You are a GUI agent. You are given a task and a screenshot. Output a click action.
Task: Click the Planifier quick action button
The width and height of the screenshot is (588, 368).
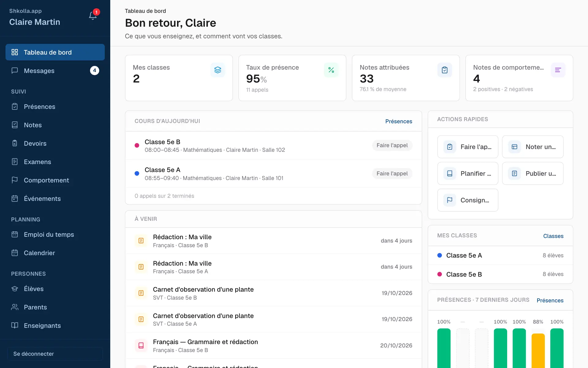pos(468,174)
